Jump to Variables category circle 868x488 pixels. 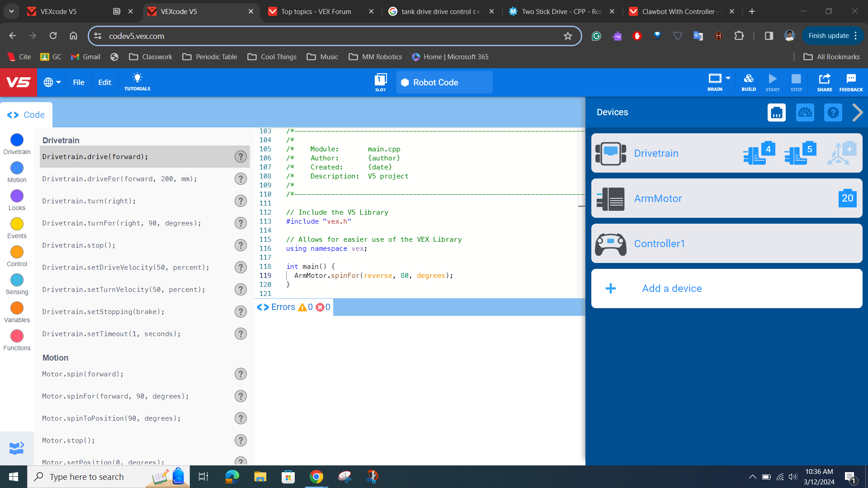(17, 308)
